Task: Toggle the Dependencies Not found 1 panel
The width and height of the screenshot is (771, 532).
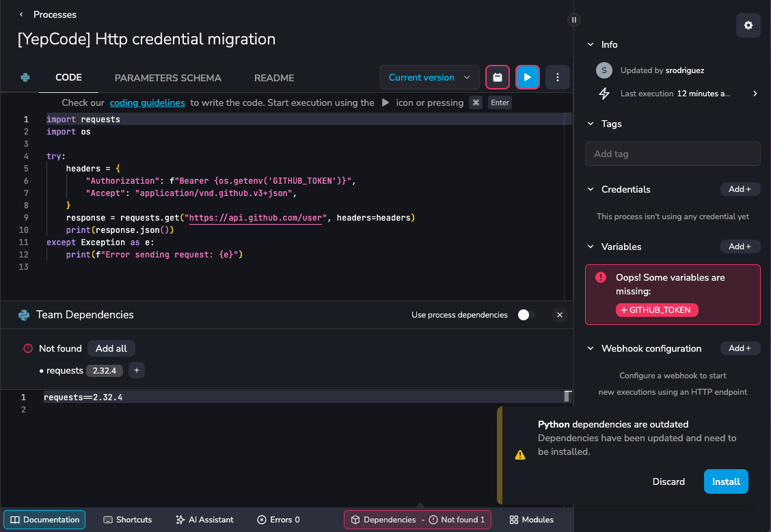Action: click(418, 520)
